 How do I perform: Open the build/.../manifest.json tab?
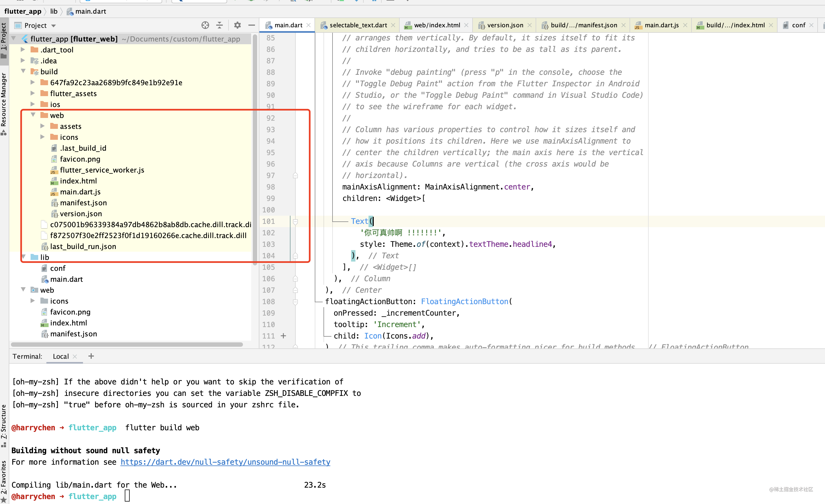584,25
